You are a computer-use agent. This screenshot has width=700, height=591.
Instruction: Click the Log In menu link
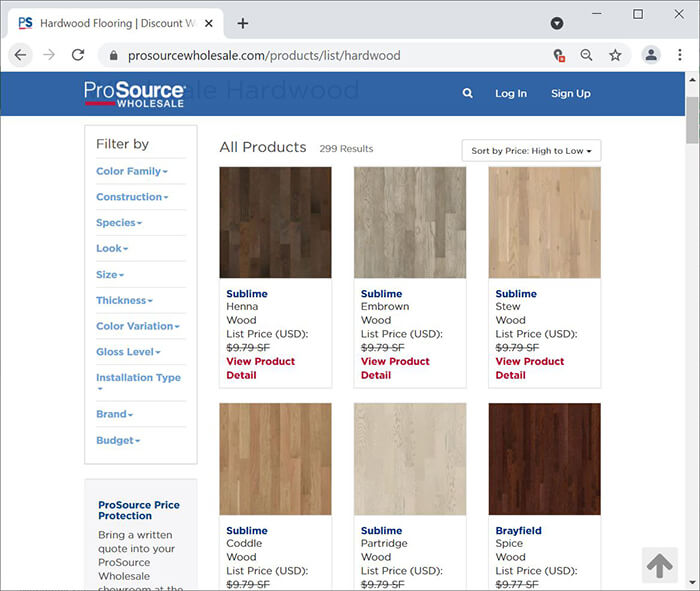tap(511, 94)
